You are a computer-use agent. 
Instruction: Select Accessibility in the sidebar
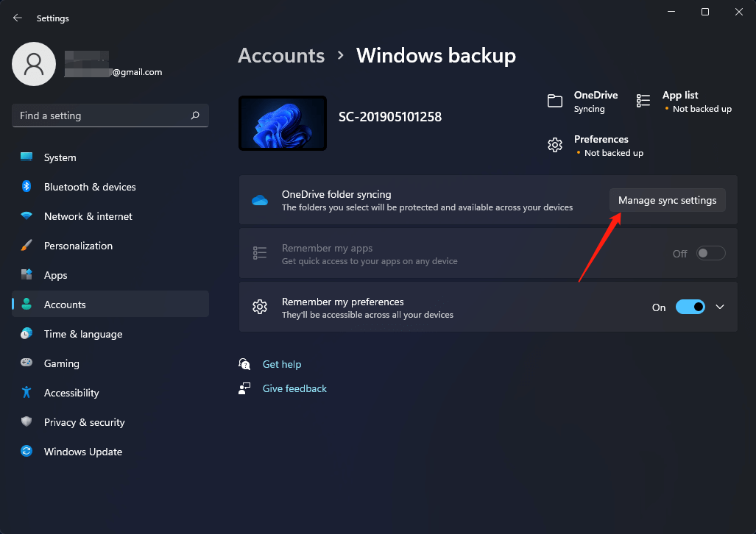(71, 392)
